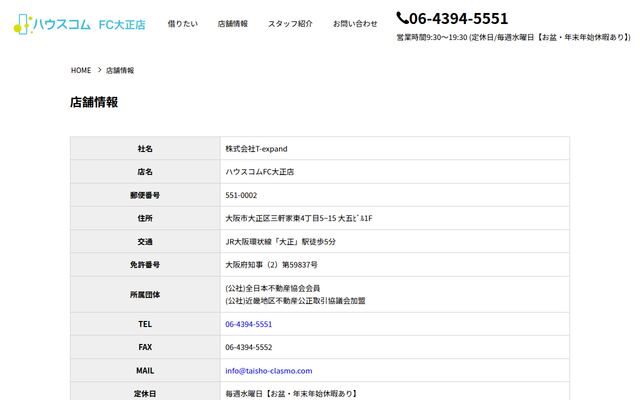Viewport: 640px width, 400px height.
Task: Click the 郵便番号 row label
Action: (145, 195)
